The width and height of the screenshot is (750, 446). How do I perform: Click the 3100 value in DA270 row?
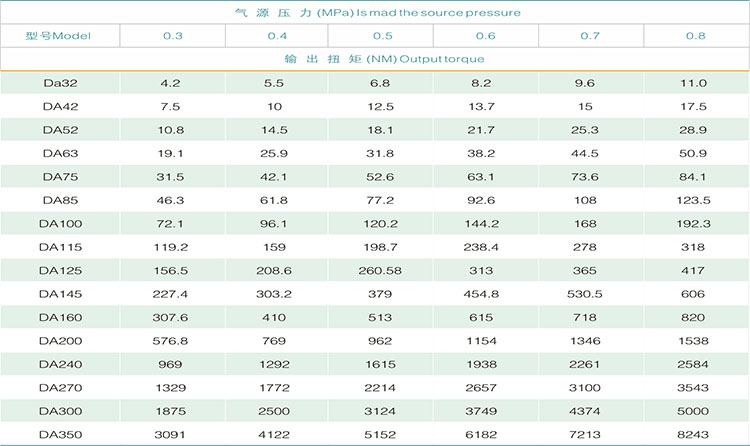pos(590,387)
